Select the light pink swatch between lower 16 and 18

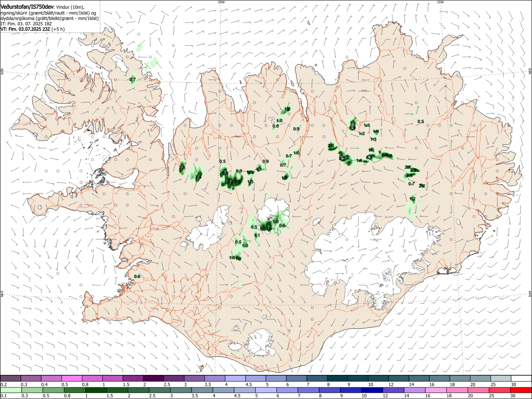(x=436, y=390)
